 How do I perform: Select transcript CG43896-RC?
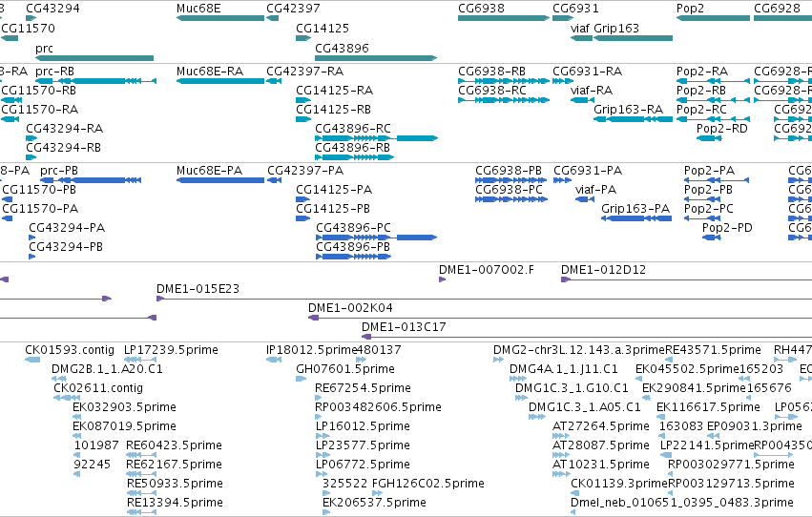[x=377, y=138]
